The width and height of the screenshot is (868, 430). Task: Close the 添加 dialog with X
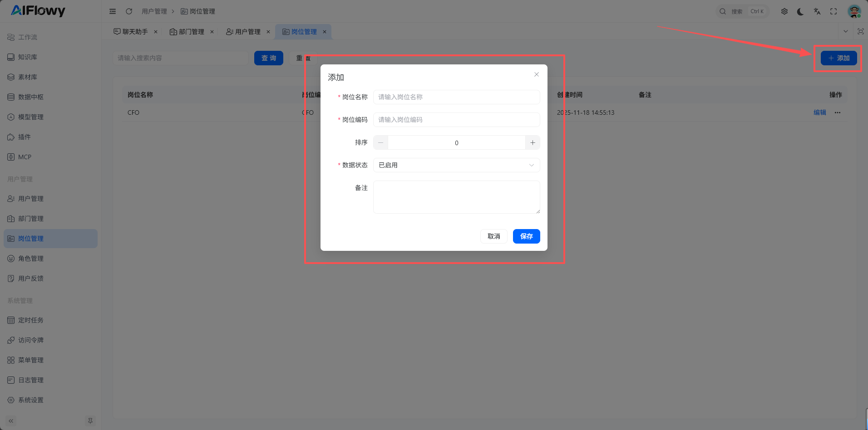(x=537, y=74)
